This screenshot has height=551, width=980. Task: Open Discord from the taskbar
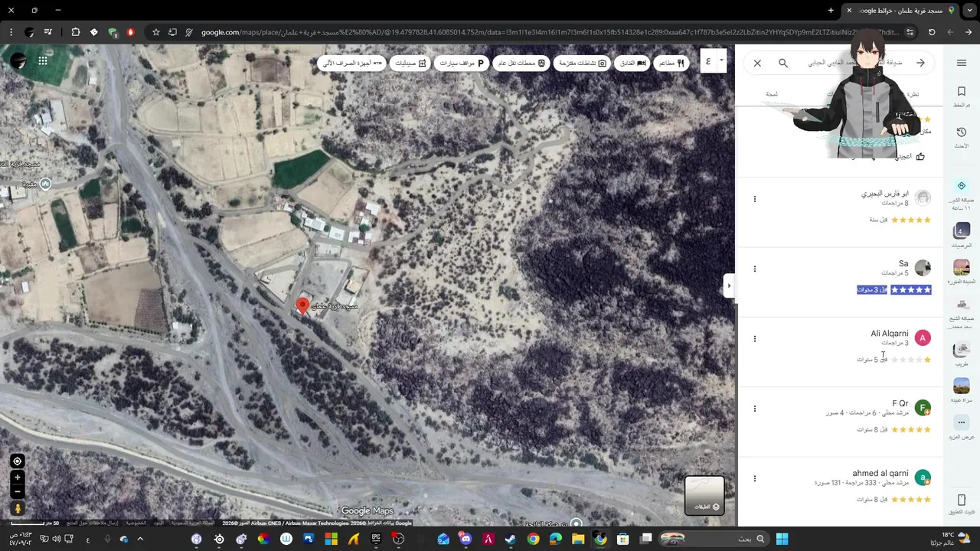tap(465, 539)
